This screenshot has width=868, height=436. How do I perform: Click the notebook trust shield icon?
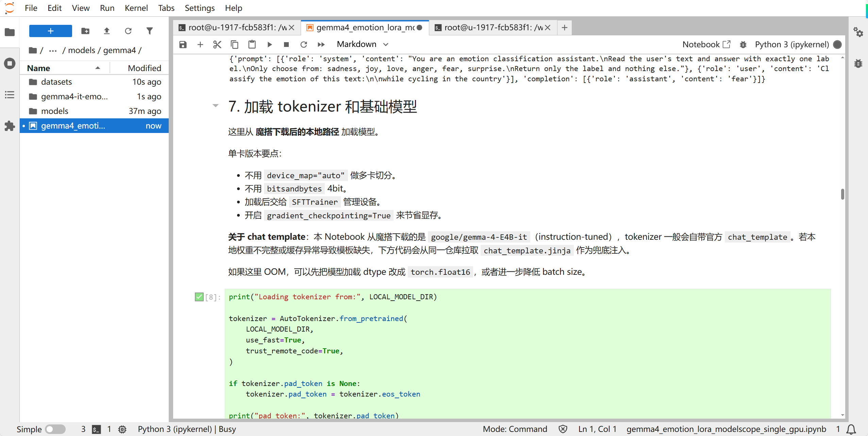point(563,429)
